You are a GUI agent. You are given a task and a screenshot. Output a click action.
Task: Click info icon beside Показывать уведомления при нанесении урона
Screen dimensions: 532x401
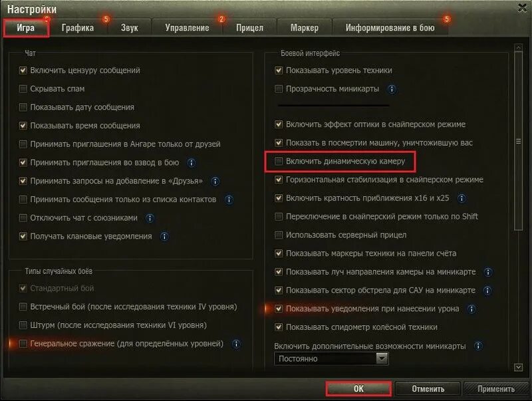pos(471,309)
